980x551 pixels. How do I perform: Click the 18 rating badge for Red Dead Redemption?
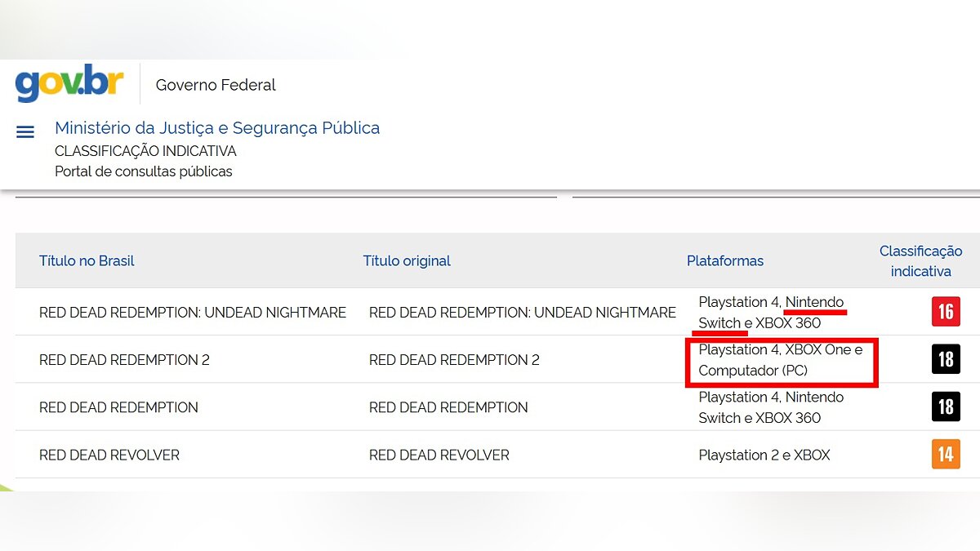click(x=946, y=407)
